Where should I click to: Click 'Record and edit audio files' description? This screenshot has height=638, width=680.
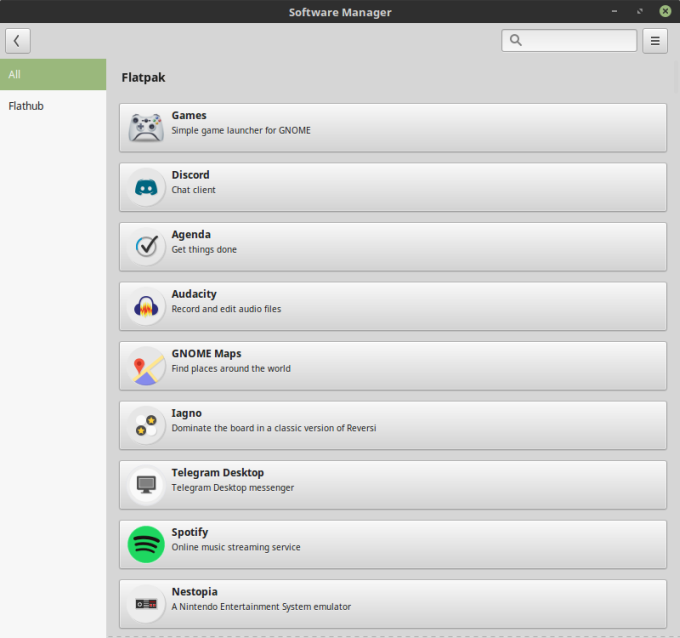click(x=226, y=309)
